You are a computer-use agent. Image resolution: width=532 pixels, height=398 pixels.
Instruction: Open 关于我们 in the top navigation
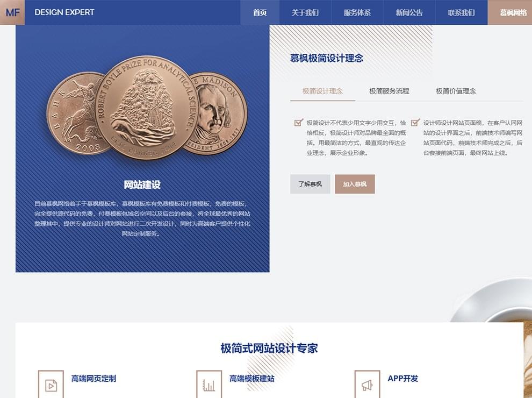point(305,12)
